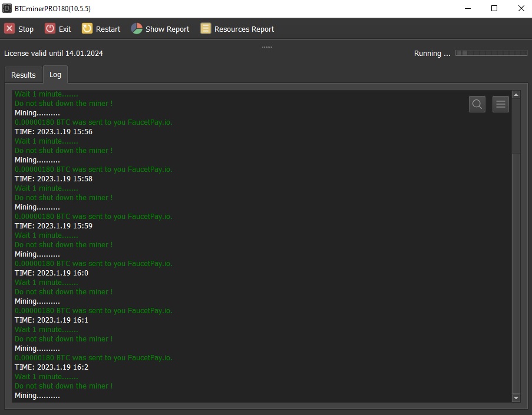532x415 pixels.
Task: Click the yellow circular Restart icon
Action: (x=87, y=28)
